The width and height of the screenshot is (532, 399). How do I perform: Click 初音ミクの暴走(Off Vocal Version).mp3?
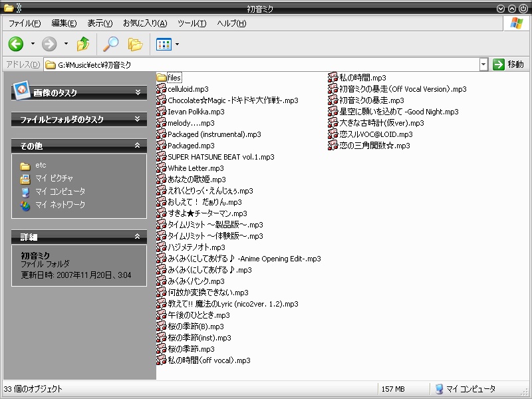point(403,89)
